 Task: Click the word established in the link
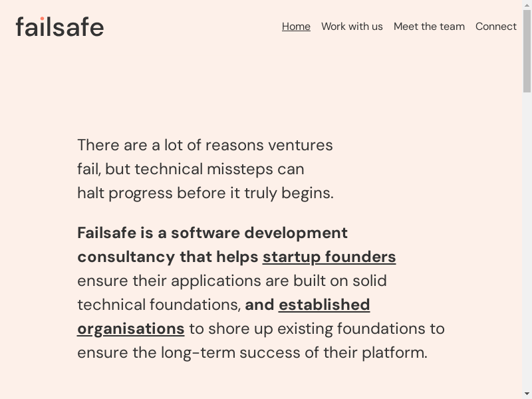(x=324, y=305)
